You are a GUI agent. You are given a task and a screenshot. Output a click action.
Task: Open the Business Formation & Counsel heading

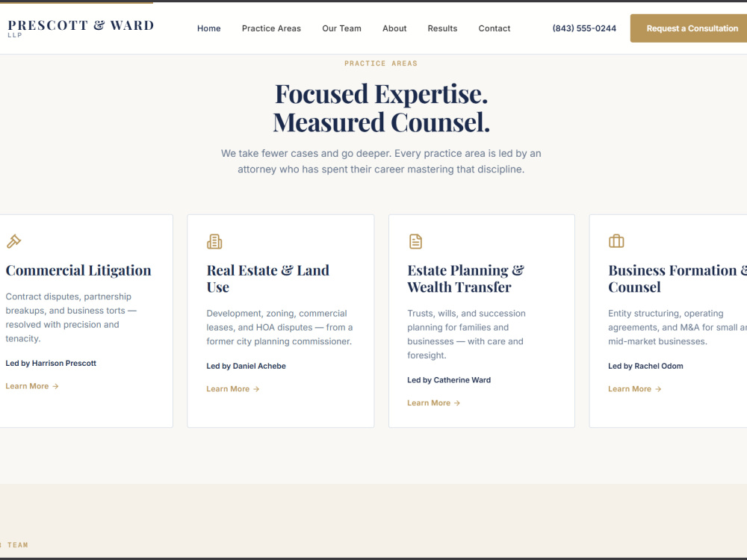pos(678,279)
